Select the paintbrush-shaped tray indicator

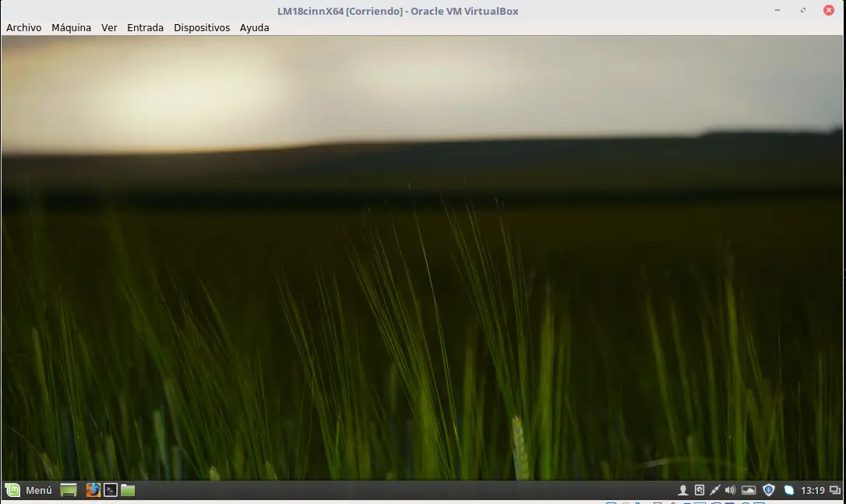[x=714, y=490]
